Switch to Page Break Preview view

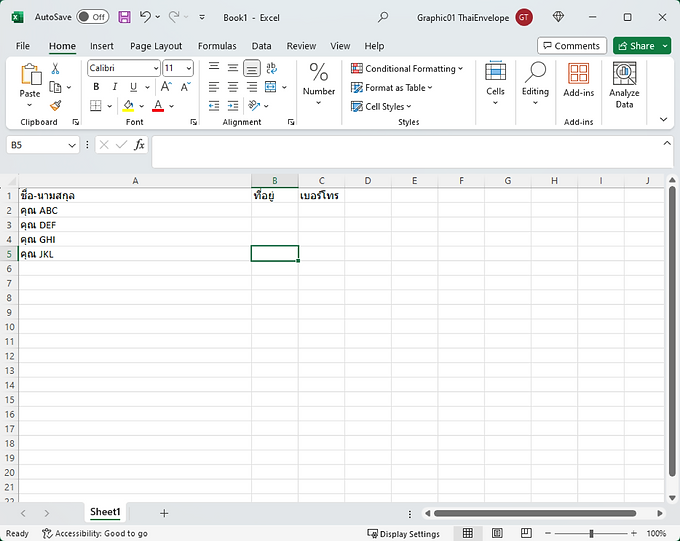(526, 533)
